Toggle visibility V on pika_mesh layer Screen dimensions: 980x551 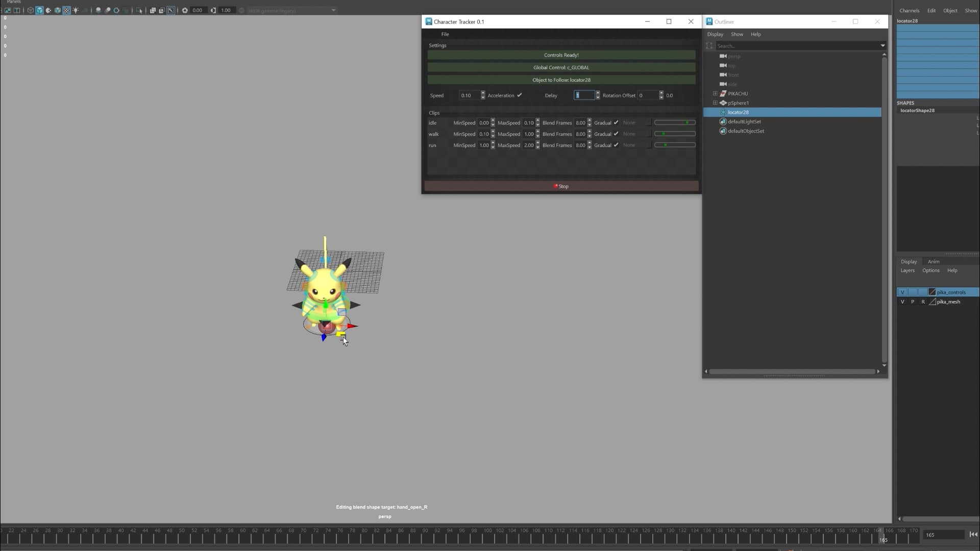[902, 302]
